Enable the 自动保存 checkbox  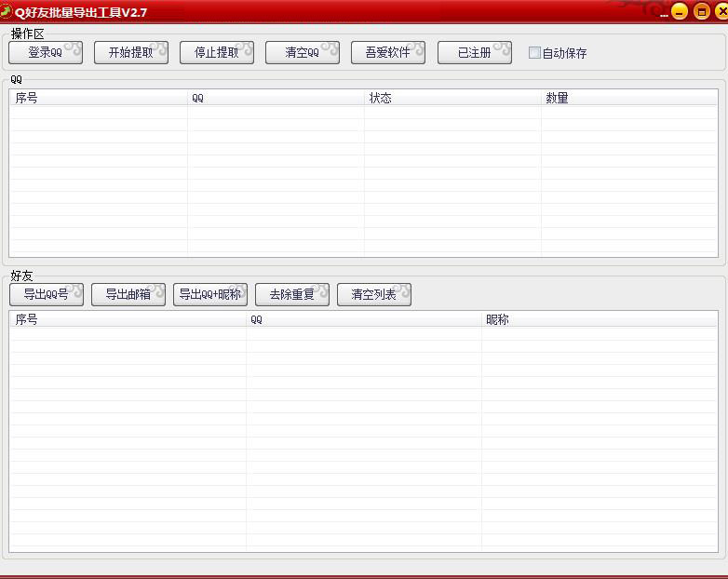[534, 53]
